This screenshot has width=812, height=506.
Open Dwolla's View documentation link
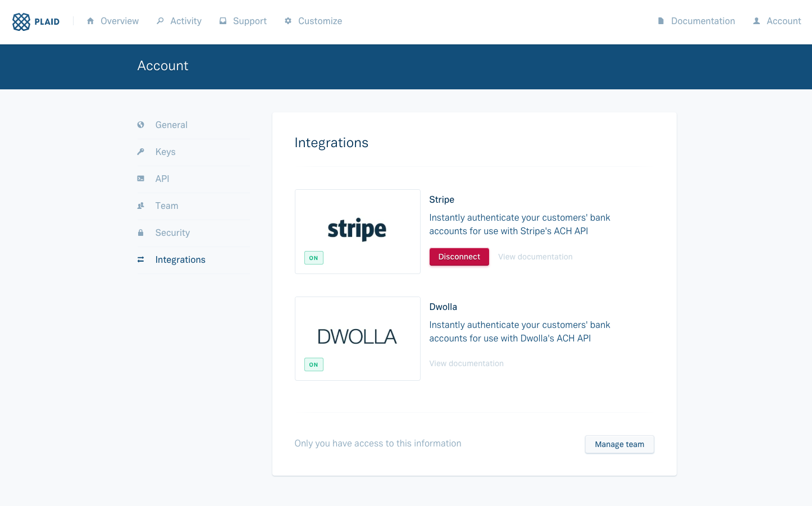pos(466,363)
